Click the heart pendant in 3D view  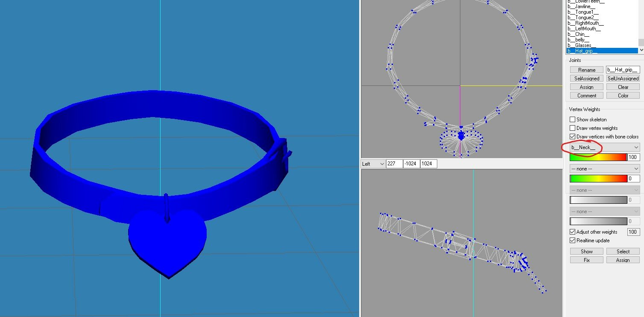click(167, 244)
